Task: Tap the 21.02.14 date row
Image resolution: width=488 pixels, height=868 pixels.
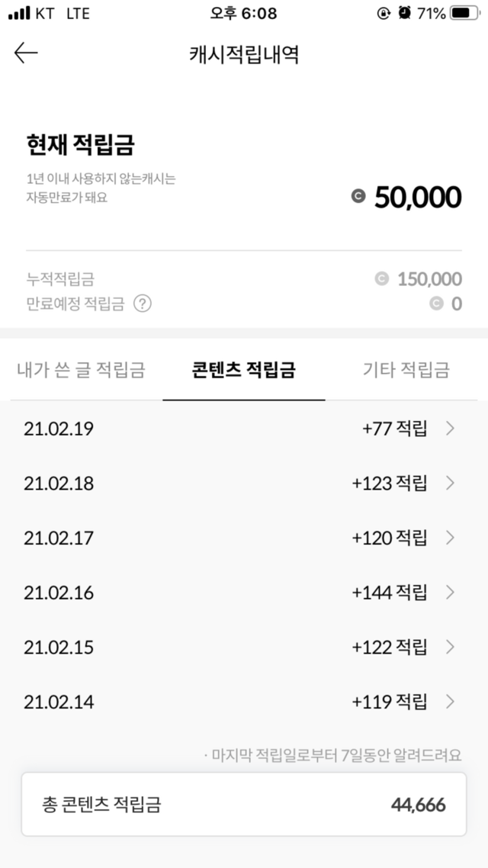Action: coord(59,702)
